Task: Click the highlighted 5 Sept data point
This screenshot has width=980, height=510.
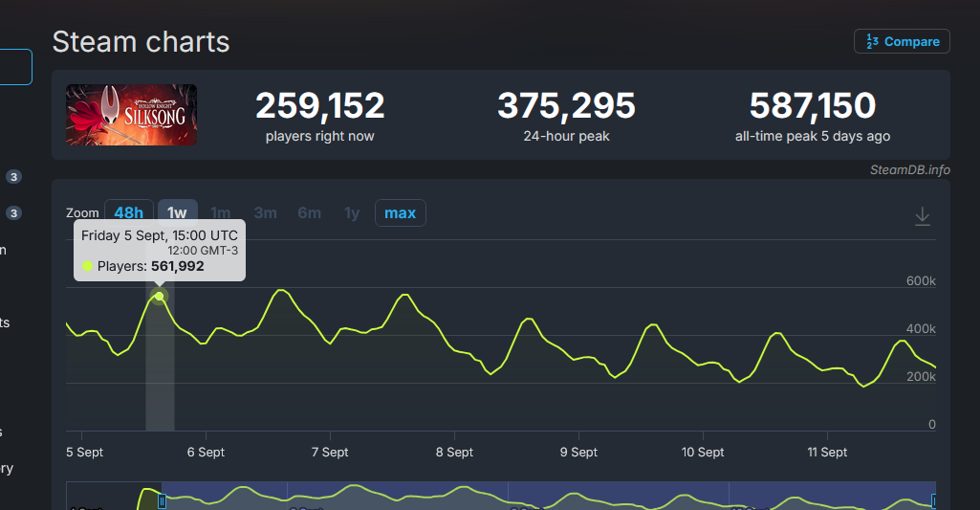Action: (160, 296)
